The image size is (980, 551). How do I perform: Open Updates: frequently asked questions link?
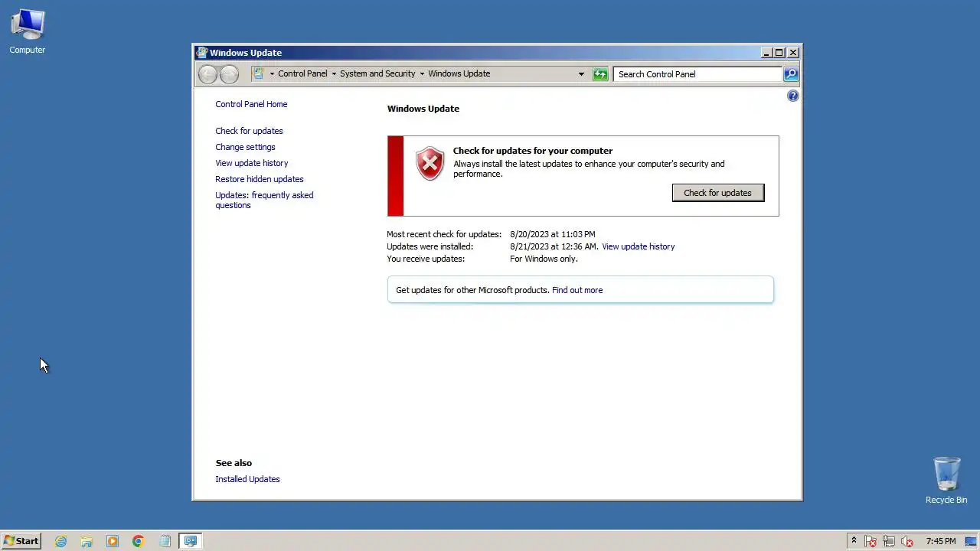[264, 200]
